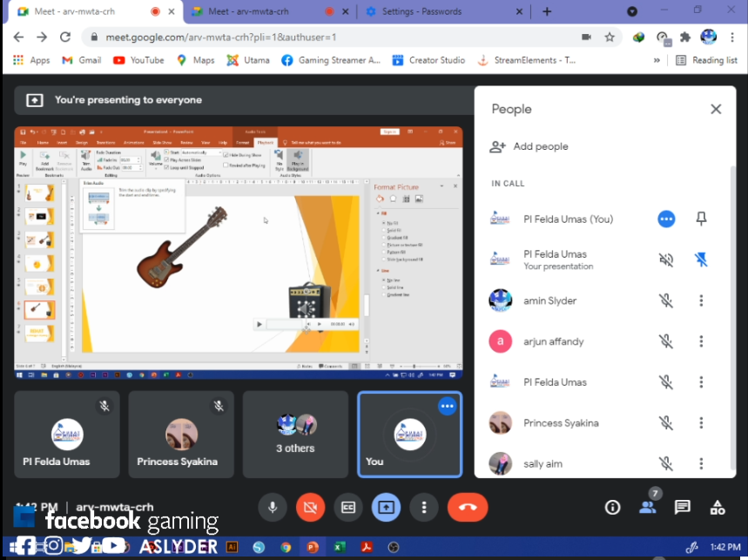Toggle closed captions

(348, 507)
